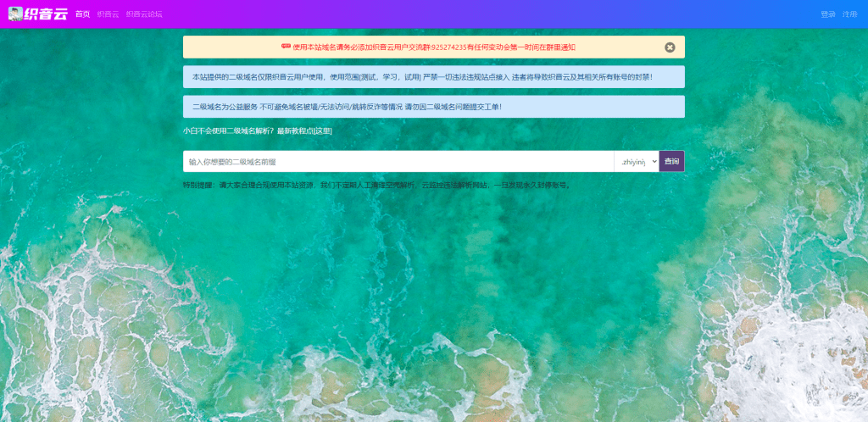
Task: Click the 小白不会使用二级域名解析 help text
Action: [x=229, y=131]
